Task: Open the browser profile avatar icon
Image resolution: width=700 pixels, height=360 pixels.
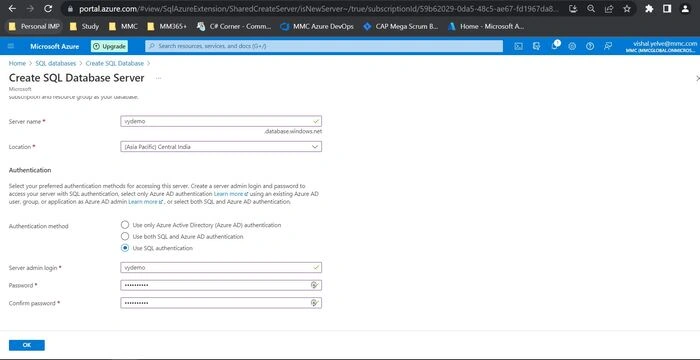Action: [x=685, y=8]
